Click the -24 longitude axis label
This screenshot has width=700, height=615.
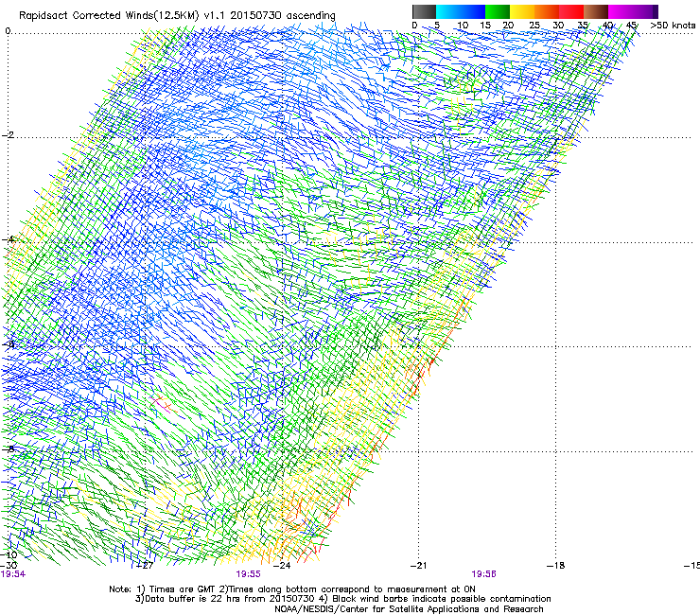282,566
